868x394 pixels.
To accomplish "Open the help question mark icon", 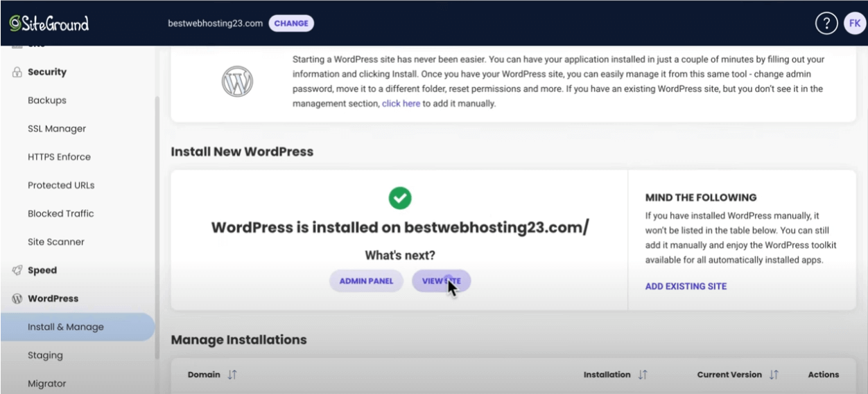I will click(x=826, y=23).
